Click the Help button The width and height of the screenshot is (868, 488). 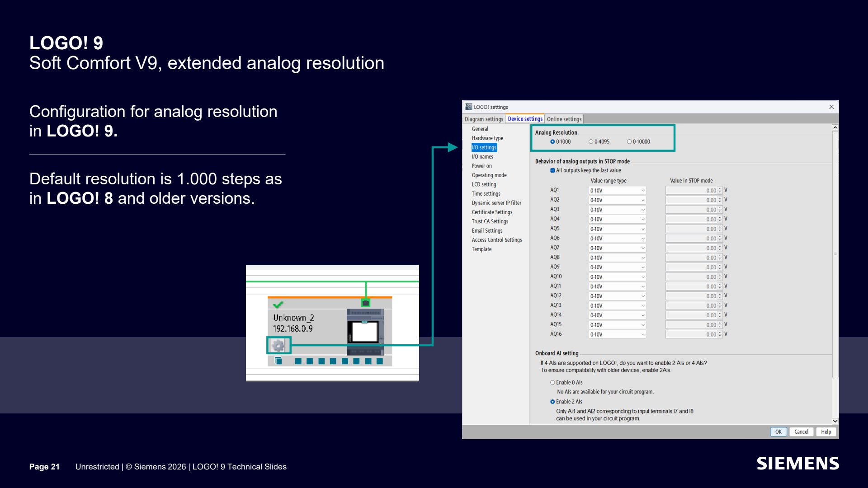826,432
